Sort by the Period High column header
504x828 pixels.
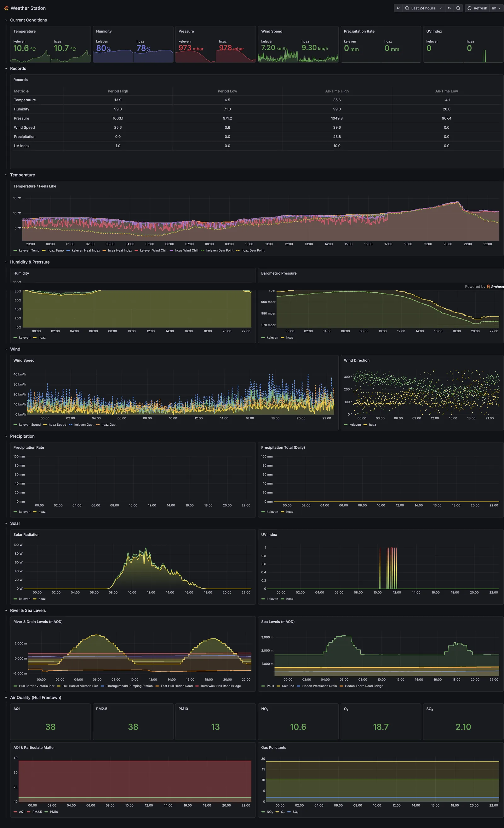[x=118, y=91]
